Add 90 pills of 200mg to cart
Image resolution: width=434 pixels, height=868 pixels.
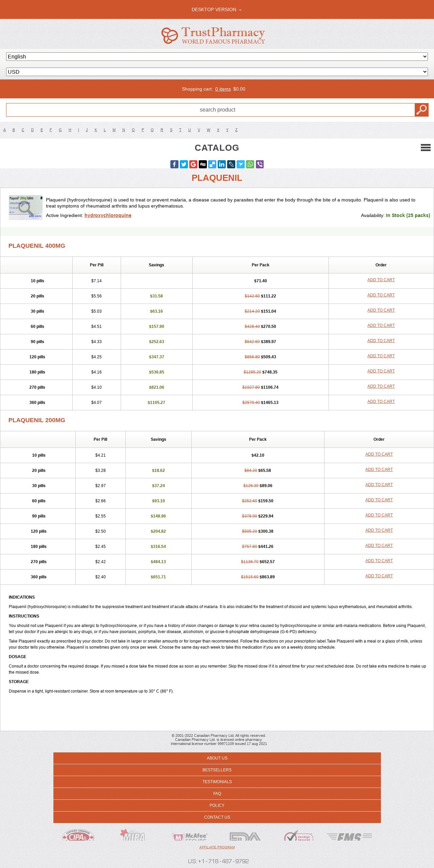tap(379, 515)
